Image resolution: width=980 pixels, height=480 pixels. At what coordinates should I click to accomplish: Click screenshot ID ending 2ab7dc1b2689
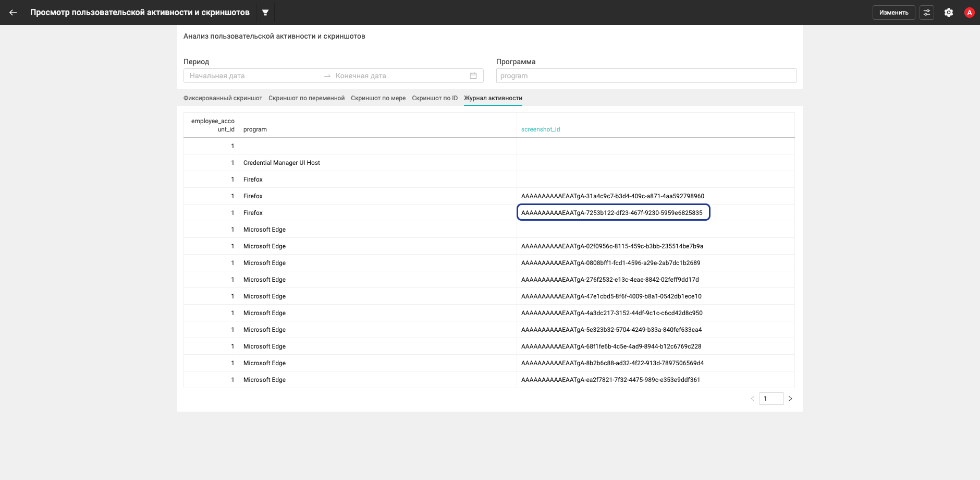611,263
